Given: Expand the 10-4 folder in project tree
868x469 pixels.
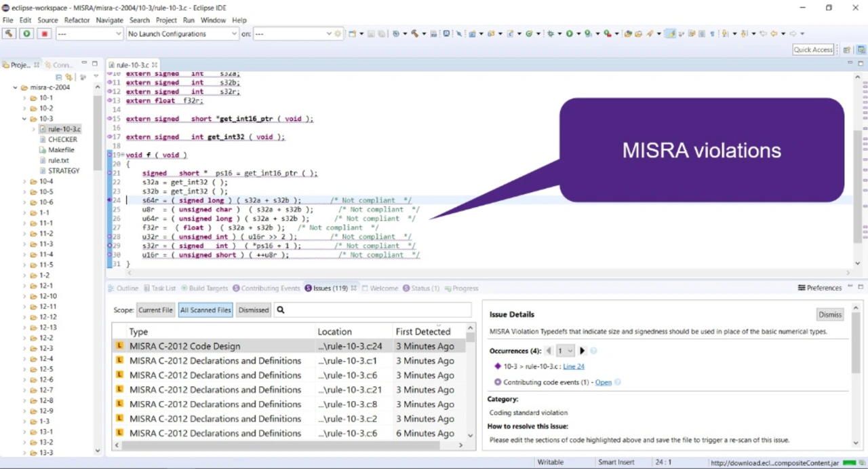Looking at the screenshot, I should 24,181.
